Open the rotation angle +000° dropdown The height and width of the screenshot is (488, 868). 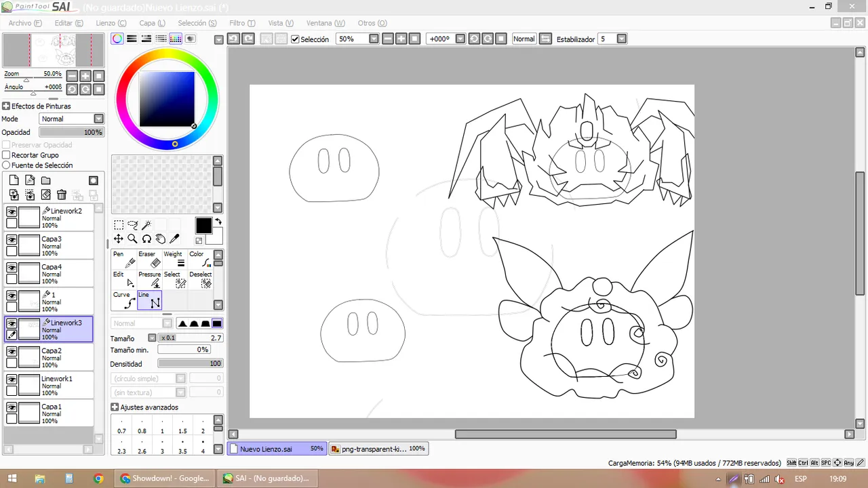pyautogui.click(x=460, y=39)
